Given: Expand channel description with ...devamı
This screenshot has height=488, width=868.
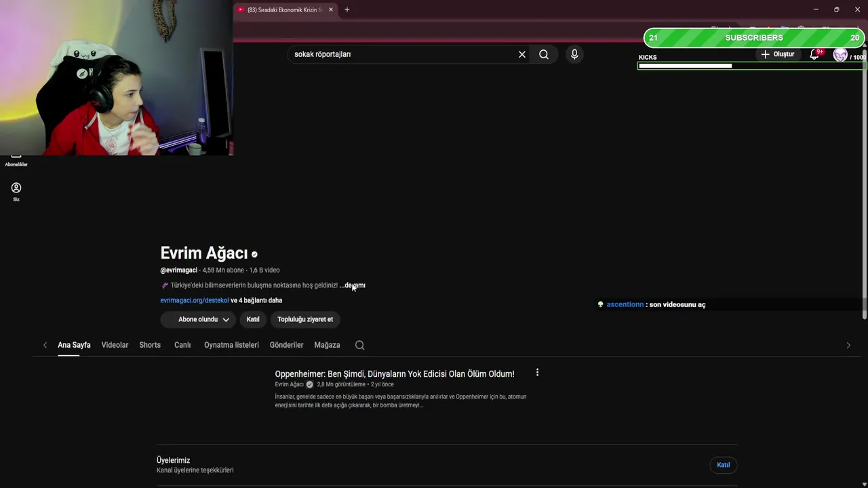Looking at the screenshot, I should [353, 285].
